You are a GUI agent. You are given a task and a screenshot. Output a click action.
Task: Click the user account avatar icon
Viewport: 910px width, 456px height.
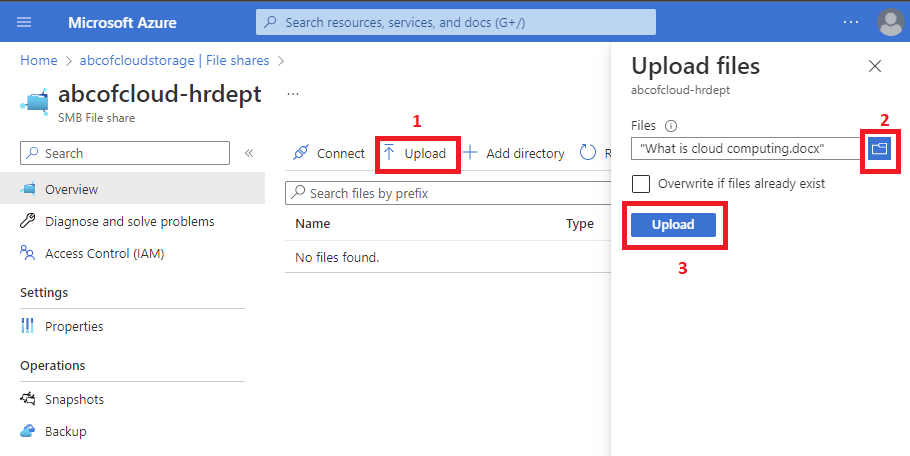pyautogui.click(x=888, y=22)
